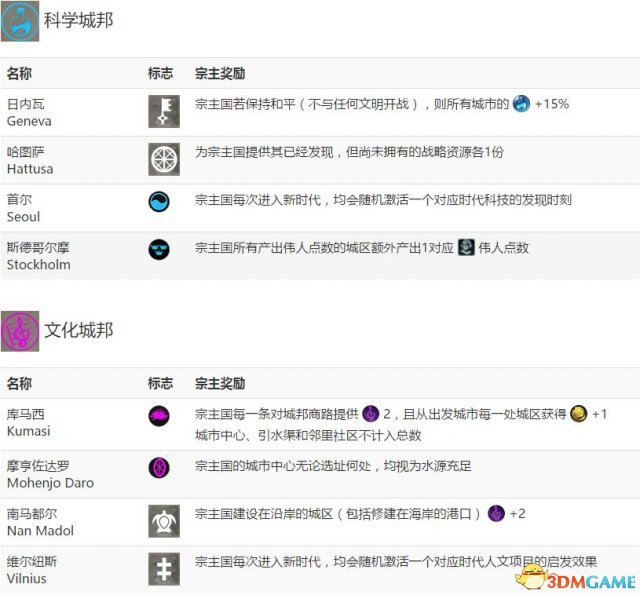Click the +15% value in Geneva row

pos(552,104)
